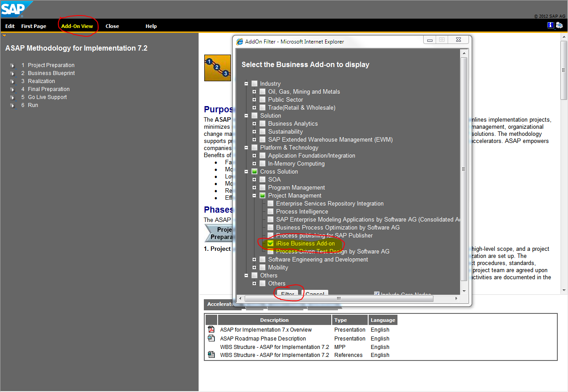This screenshot has height=392, width=568.
Task: Click the Print icon in the top toolbar
Action: 560,25
